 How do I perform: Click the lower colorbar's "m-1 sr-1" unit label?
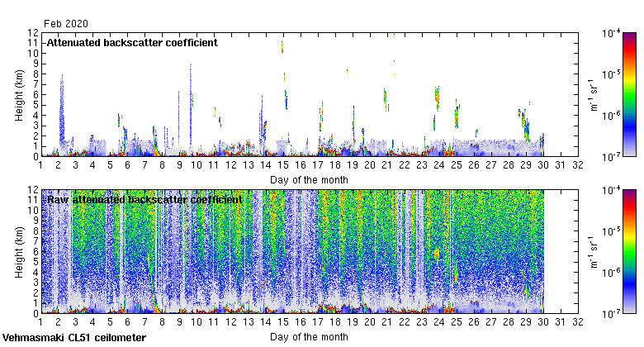594,252
